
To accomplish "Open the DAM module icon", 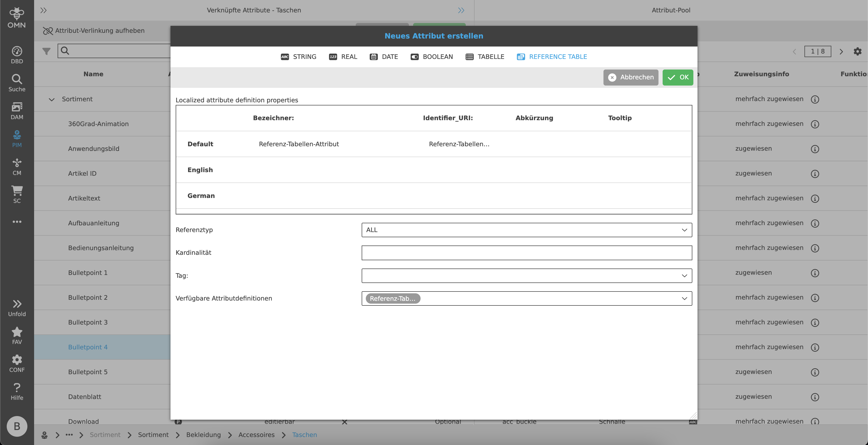I will point(17,111).
